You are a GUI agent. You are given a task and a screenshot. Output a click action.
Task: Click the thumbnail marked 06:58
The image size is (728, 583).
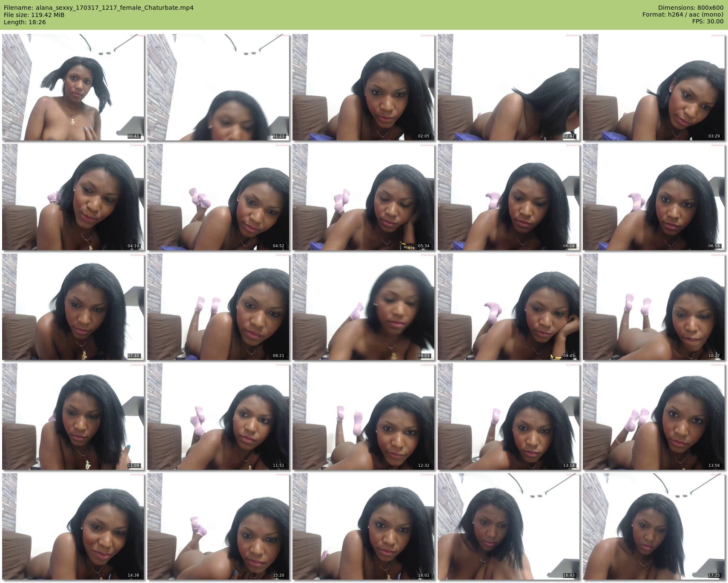(x=653, y=197)
